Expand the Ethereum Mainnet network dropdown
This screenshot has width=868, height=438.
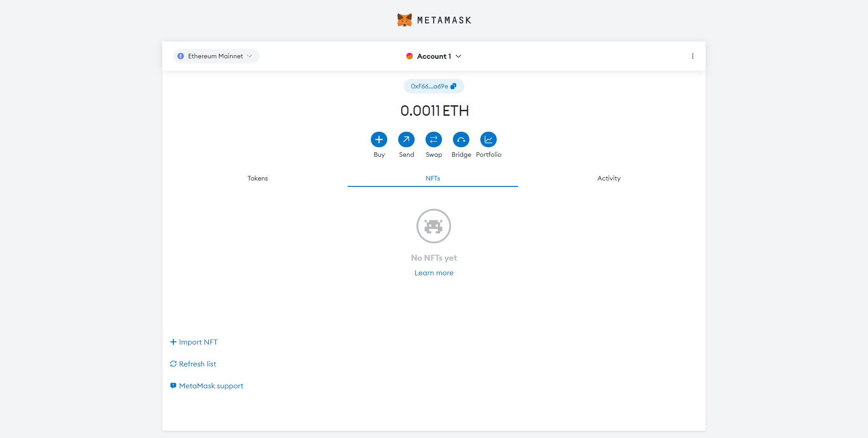click(216, 56)
